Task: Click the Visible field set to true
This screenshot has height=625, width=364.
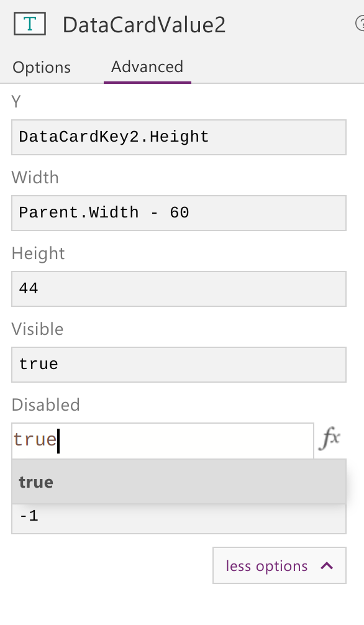Action: tap(179, 364)
